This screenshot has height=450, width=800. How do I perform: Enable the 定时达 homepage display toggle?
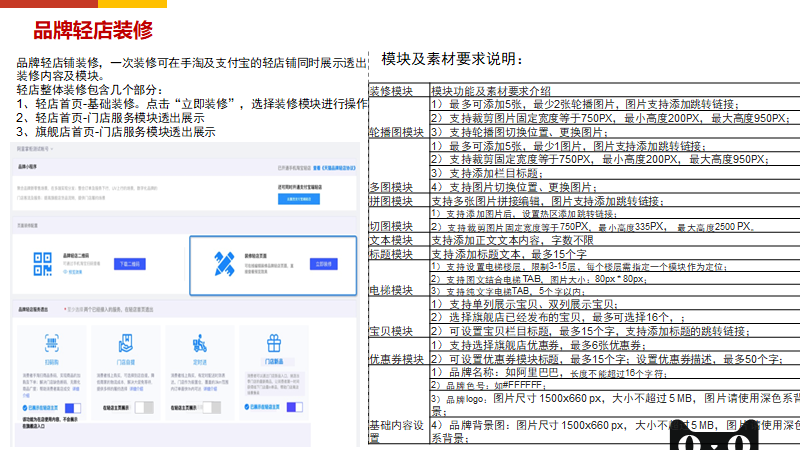[212, 407]
